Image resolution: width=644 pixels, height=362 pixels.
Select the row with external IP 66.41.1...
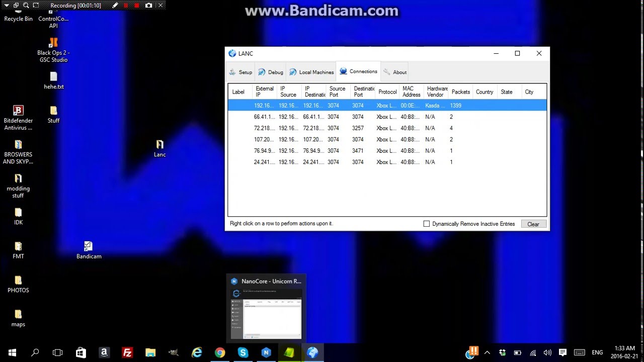(x=387, y=117)
